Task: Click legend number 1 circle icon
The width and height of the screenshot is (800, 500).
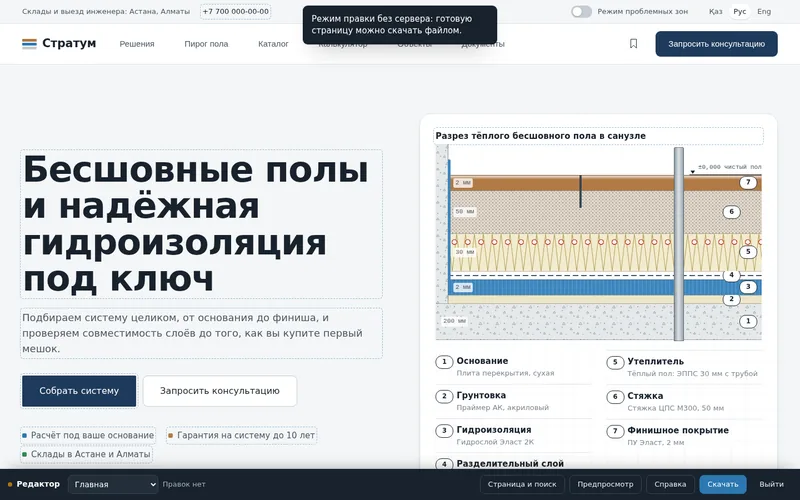Action: (444, 362)
